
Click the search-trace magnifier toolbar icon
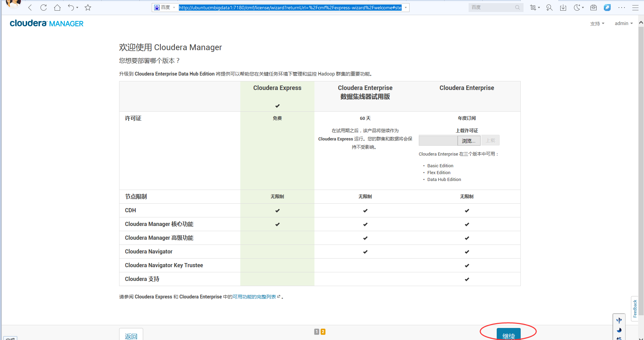click(549, 8)
